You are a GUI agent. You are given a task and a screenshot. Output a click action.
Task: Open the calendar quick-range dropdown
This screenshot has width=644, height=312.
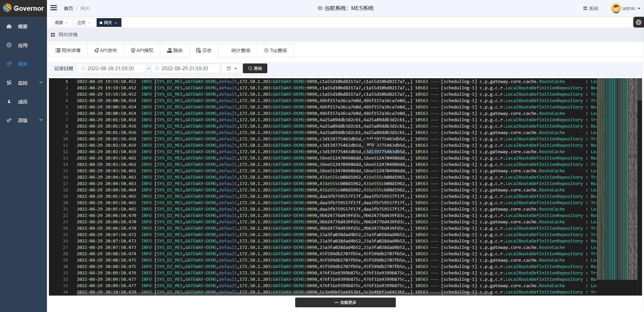click(231, 69)
